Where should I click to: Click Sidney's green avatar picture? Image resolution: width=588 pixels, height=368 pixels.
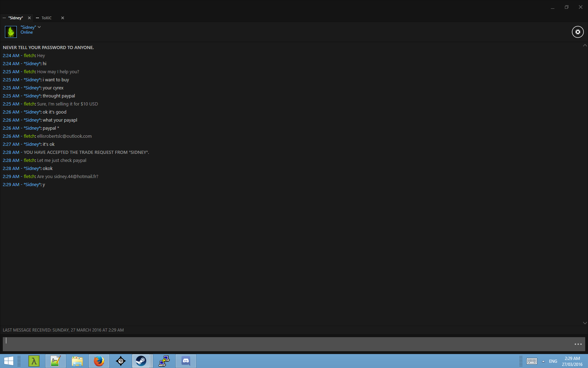[x=11, y=32]
